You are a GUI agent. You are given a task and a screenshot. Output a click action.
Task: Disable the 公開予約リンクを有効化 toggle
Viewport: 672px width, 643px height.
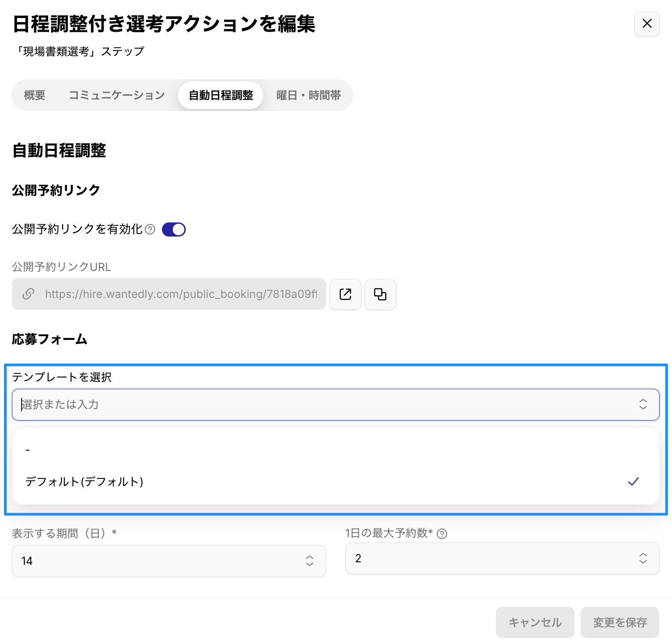point(174,229)
